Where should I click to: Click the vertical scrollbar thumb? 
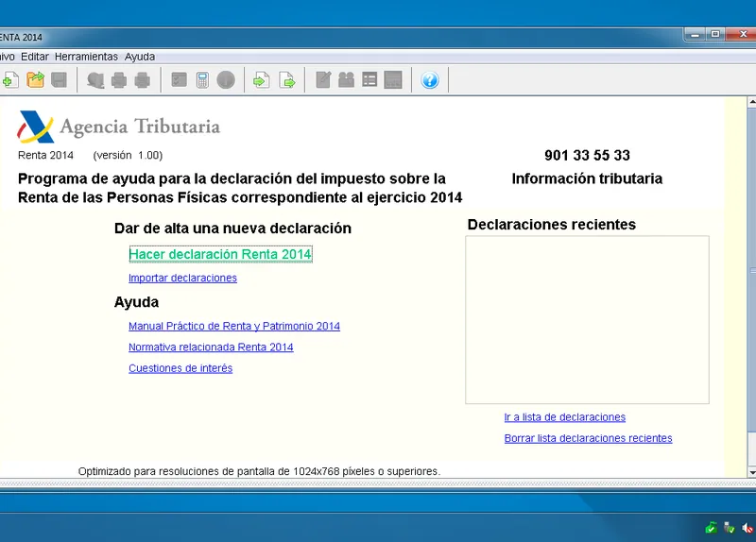(x=751, y=270)
